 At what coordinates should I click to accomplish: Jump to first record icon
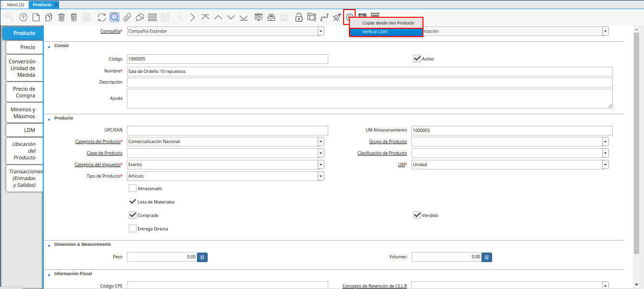(205, 17)
